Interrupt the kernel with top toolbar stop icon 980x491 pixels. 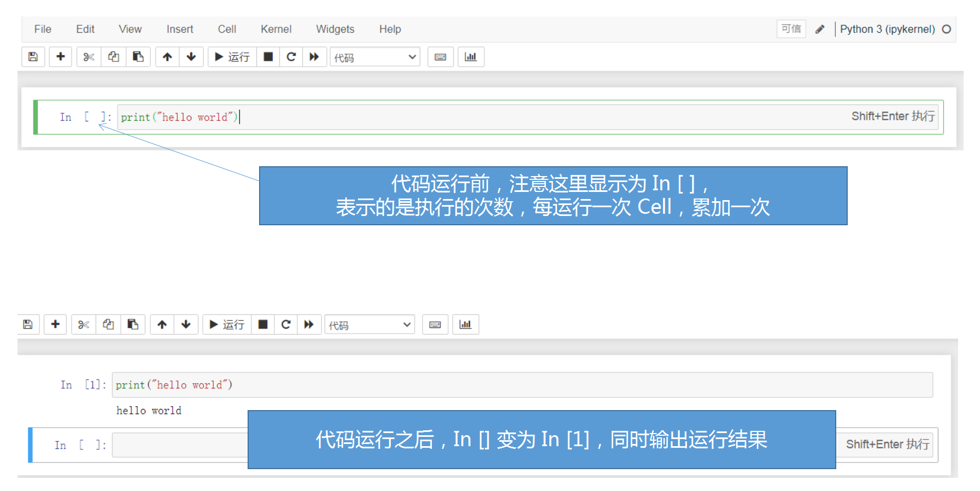pos(268,57)
